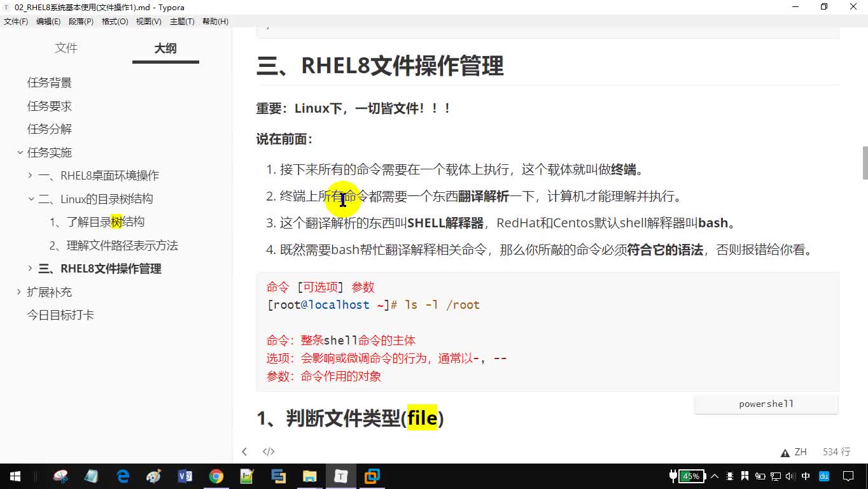
Task: Open Windows Start menu
Action: 15,476
